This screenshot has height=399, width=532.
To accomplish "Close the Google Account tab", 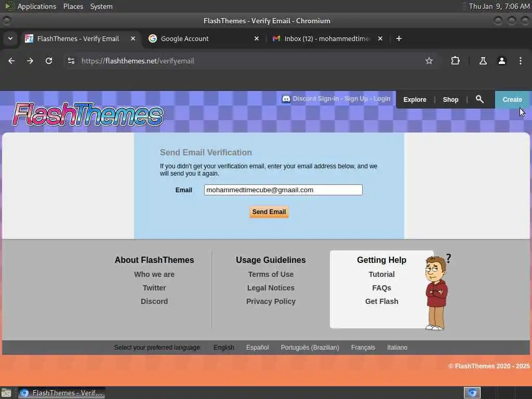I will [257, 38].
